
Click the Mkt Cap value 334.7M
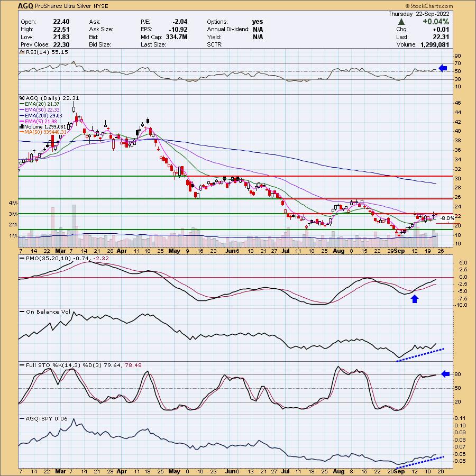177,37
